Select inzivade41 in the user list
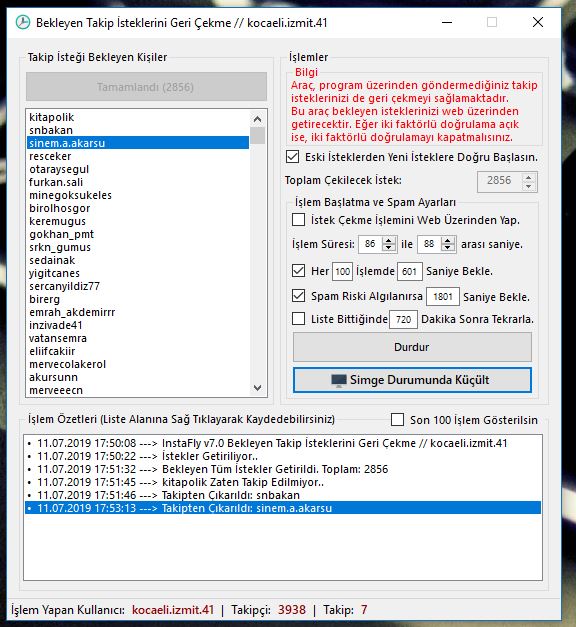Viewport: 576px width, 627px height. coord(138,325)
